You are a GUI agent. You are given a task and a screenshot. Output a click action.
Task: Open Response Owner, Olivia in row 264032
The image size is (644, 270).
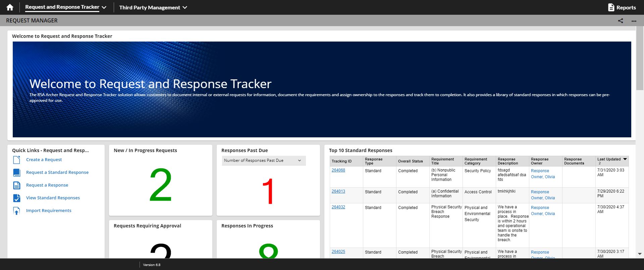click(543, 211)
